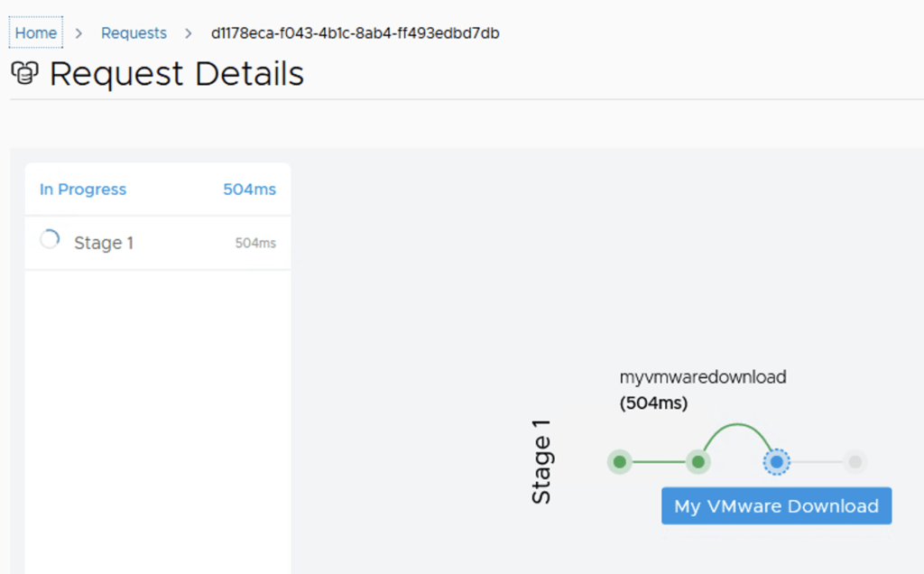924x574 pixels.
Task: Select the blue in-progress task node
Action: (x=776, y=462)
